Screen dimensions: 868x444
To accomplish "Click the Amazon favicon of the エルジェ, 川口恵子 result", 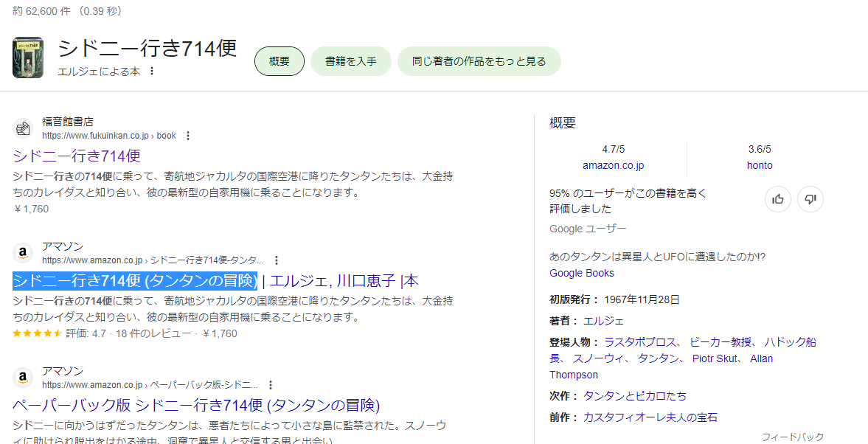I will click(x=23, y=253).
